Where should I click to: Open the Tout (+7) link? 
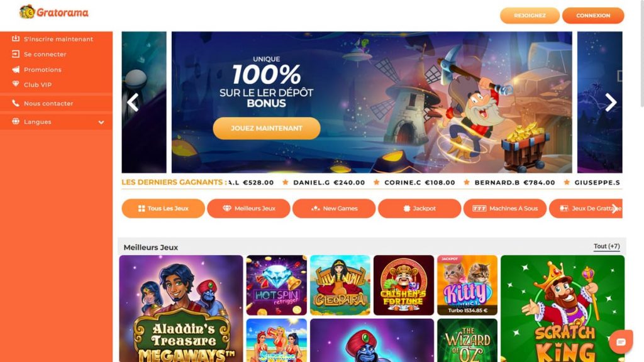tap(607, 246)
